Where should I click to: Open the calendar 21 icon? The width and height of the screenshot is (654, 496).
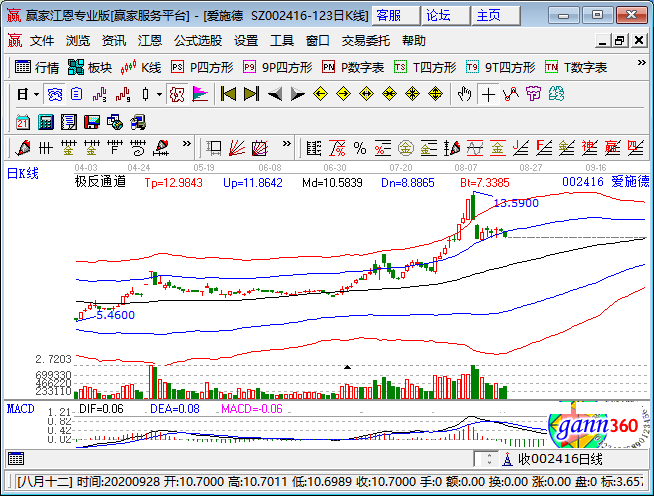[x=23, y=122]
